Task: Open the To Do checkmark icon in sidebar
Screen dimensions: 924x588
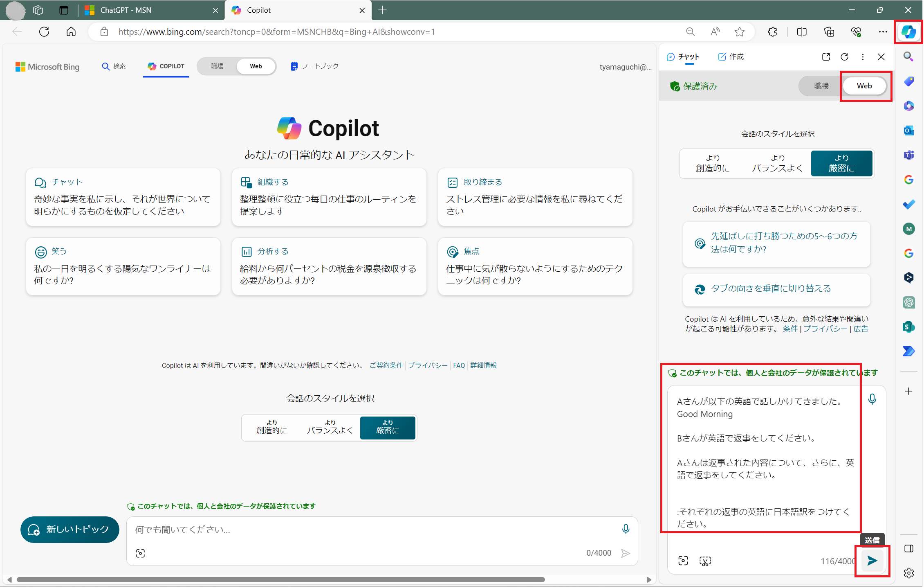Action: [x=908, y=204]
